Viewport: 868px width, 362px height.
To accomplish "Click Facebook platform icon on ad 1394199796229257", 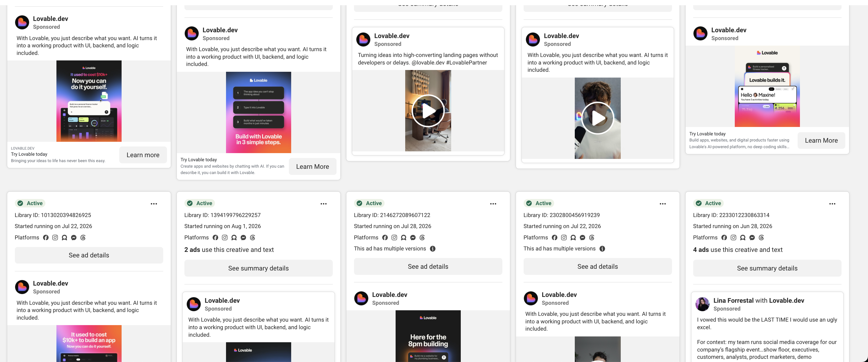I will tap(215, 238).
